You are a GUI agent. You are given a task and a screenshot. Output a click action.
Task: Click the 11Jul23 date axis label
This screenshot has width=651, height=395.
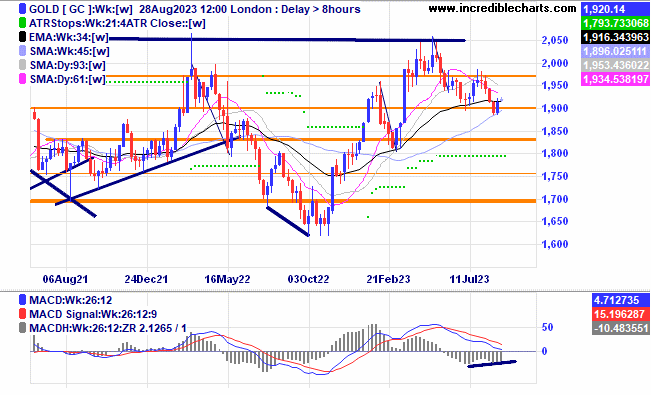[469, 279]
